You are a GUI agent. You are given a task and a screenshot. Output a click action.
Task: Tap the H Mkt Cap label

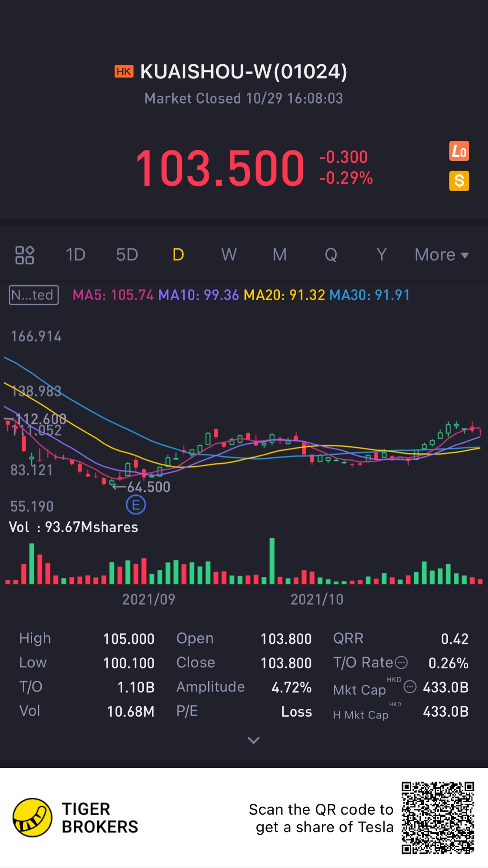coord(361,715)
